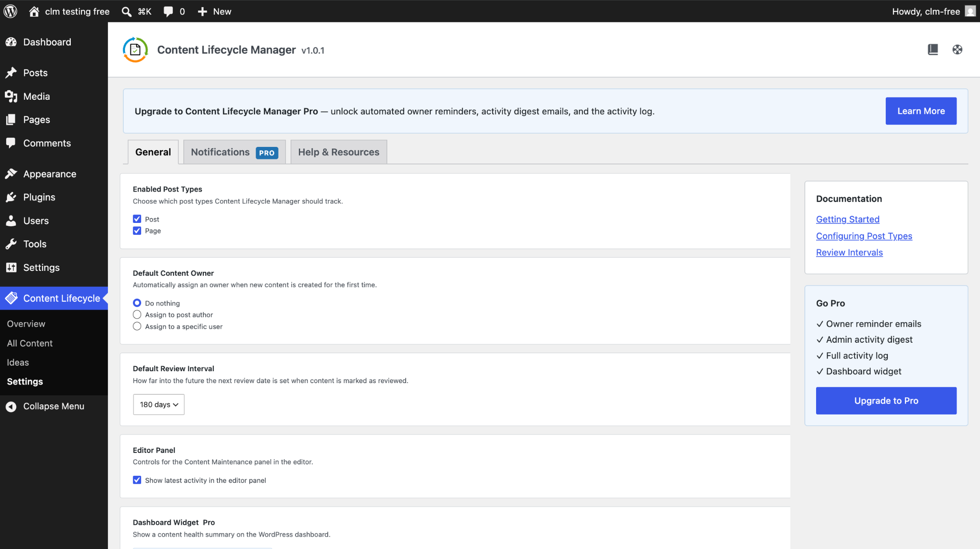This screenshot has height=549, width=980.
Task: Open the Overview submenu item
Action: point(26,324)
